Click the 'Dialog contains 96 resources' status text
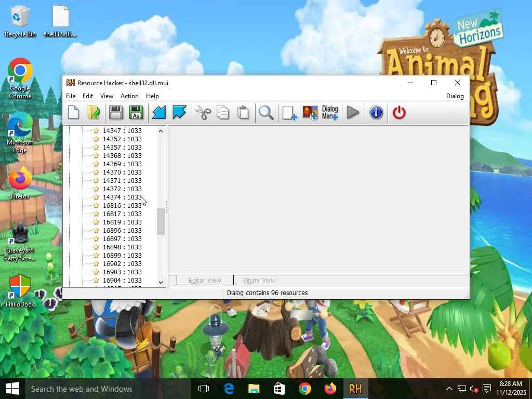The height and width of the screenshot is (399, 532). pyautogui.click(x=268, y=293)
